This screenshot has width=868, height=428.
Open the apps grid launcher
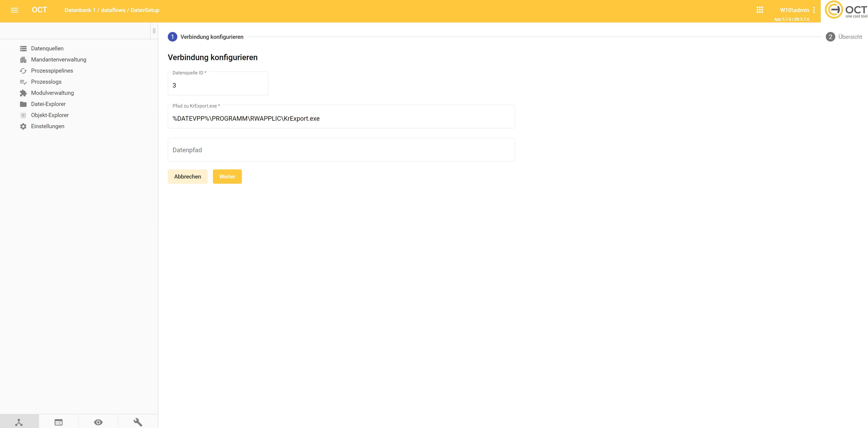[759, 10]
